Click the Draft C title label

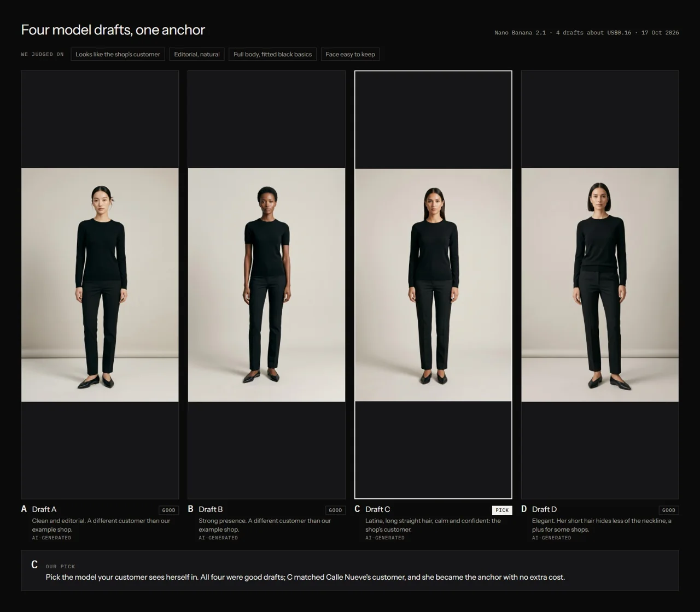tap(377, 509)
